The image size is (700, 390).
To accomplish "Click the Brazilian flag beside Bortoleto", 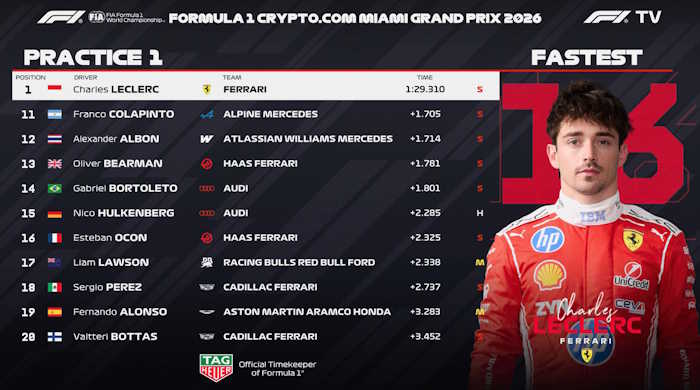I will coord(55,188).
